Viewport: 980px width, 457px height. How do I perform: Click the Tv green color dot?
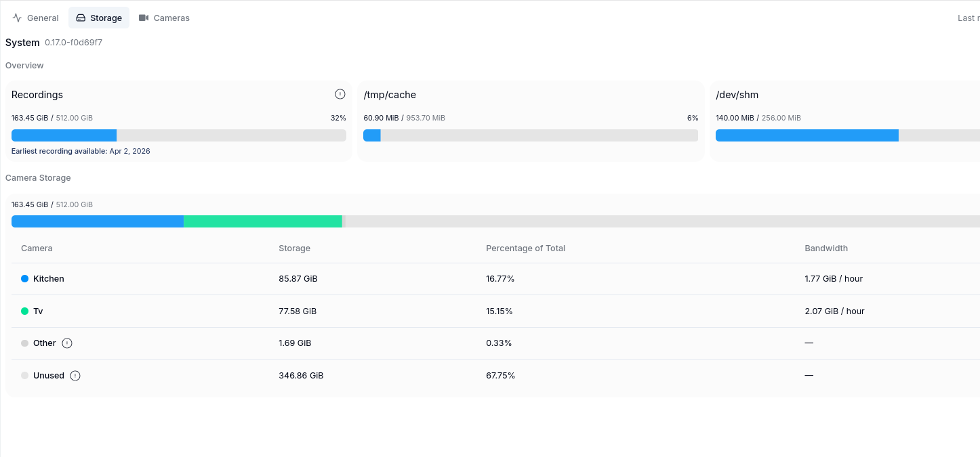pos(25,311)
